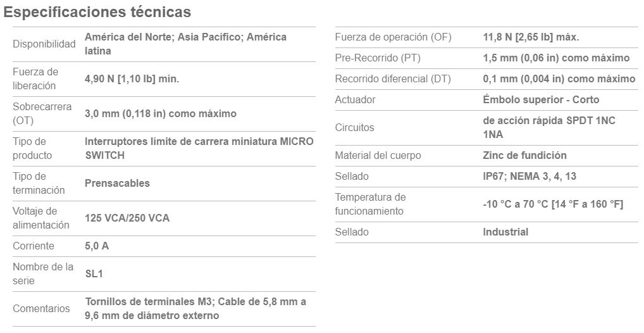
Task: Select the 4,90 N release force value
Action: 132,79
